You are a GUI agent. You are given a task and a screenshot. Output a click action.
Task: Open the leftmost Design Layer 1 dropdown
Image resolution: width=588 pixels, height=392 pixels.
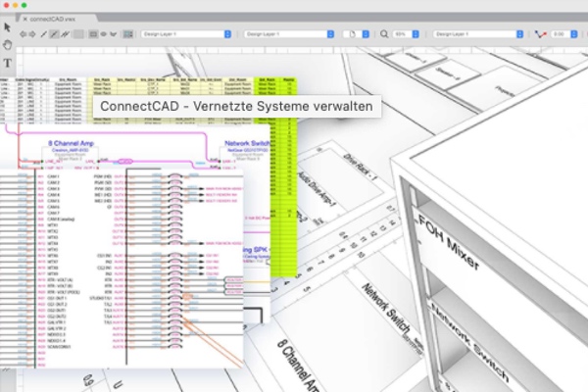click(186, 34)
